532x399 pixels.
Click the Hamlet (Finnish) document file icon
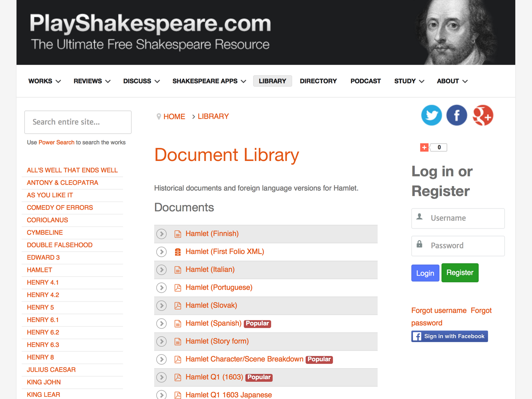pos(178,234)
